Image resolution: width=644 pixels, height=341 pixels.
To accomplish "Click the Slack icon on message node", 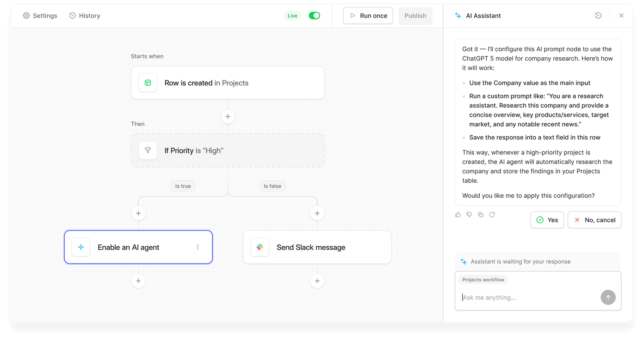I will [x=260, y=247].
